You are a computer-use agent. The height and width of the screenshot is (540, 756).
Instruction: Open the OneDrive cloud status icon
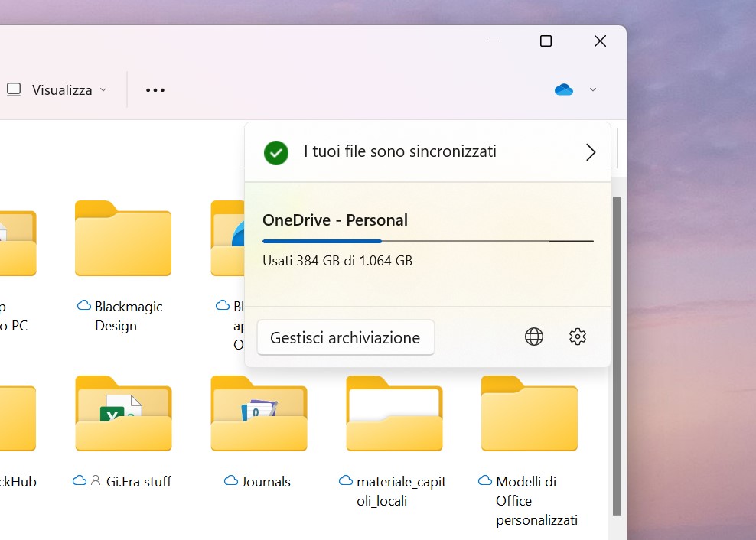[x=564, y=89]
